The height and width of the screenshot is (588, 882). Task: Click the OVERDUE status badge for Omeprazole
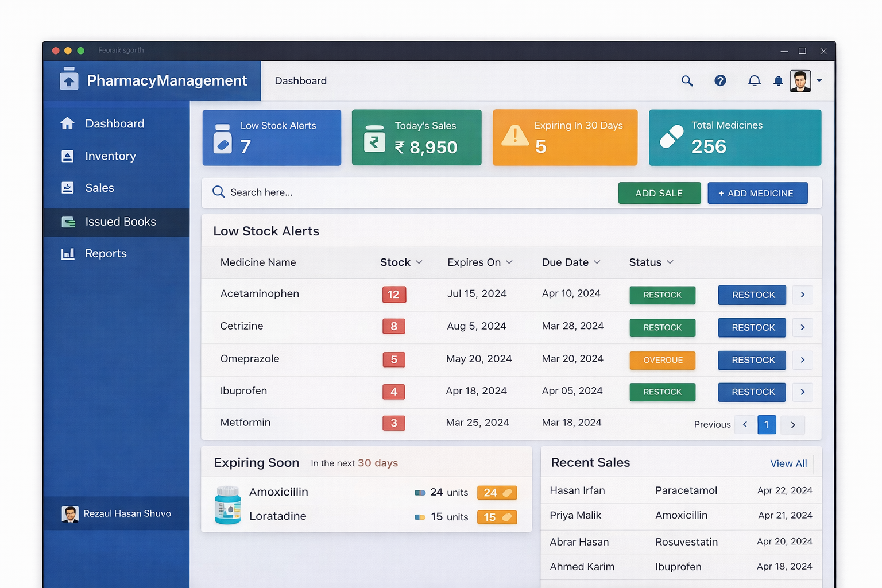662,360
